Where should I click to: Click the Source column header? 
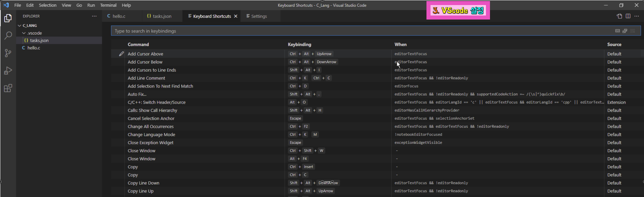(614, 44)
